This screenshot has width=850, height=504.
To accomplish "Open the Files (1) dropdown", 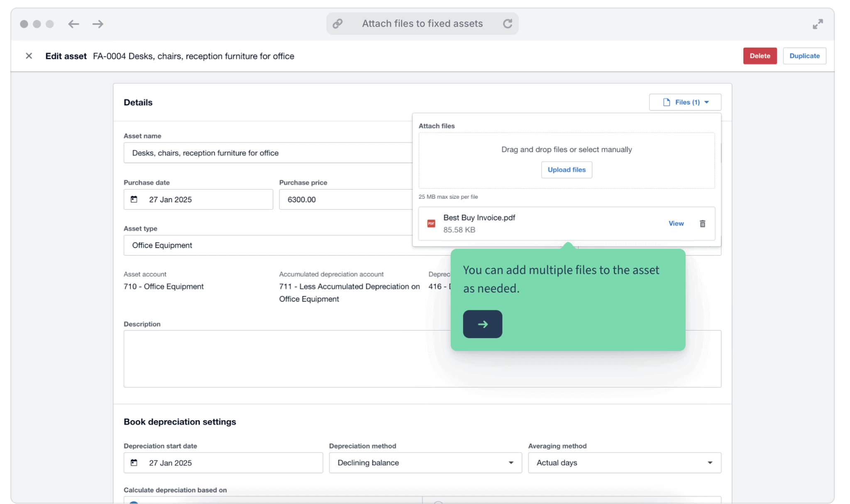I will (x=685, y=102).
